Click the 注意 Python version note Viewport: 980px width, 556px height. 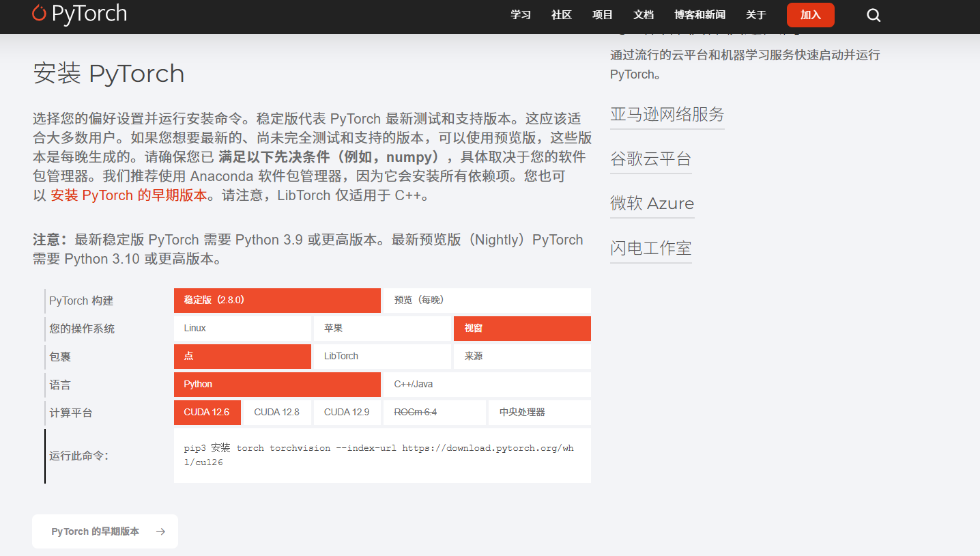308,249
